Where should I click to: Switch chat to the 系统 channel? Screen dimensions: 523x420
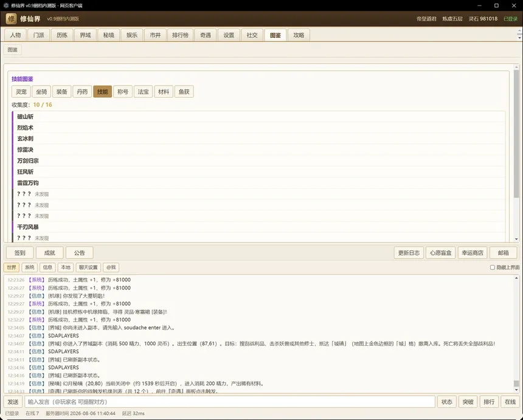pos(30,267)
